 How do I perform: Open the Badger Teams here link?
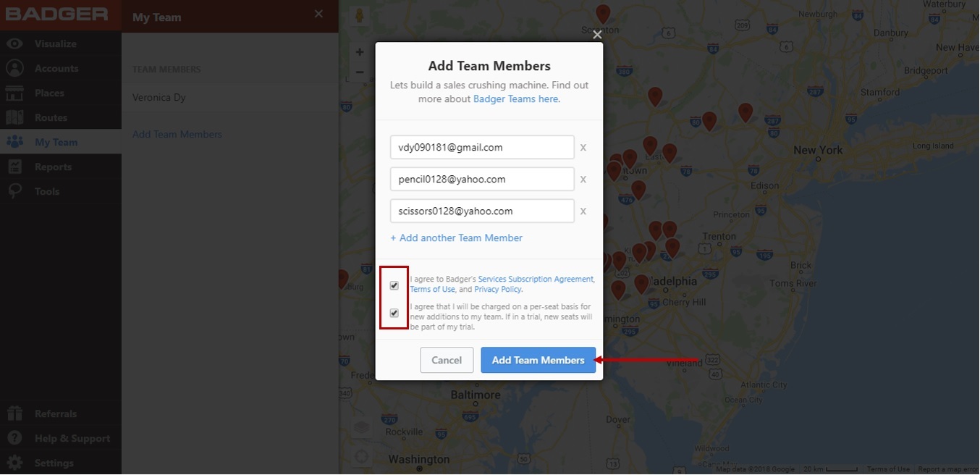[516, 98]
